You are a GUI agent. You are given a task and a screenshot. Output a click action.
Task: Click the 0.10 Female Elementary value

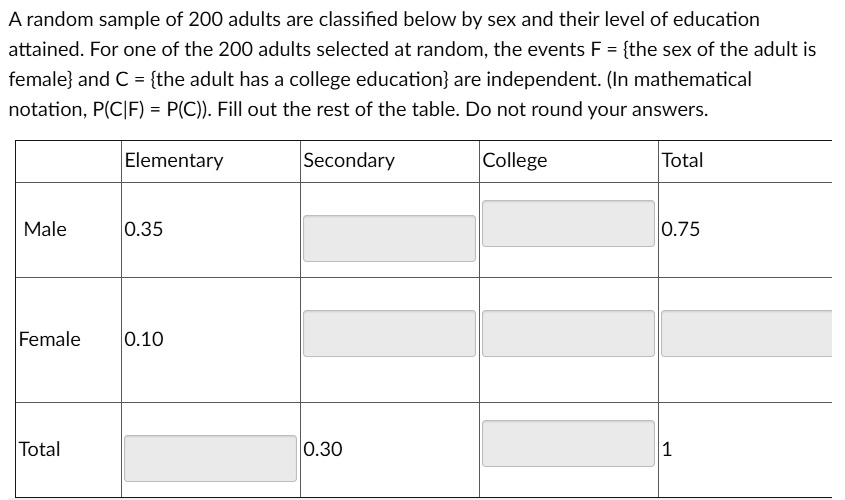[145, 339]
